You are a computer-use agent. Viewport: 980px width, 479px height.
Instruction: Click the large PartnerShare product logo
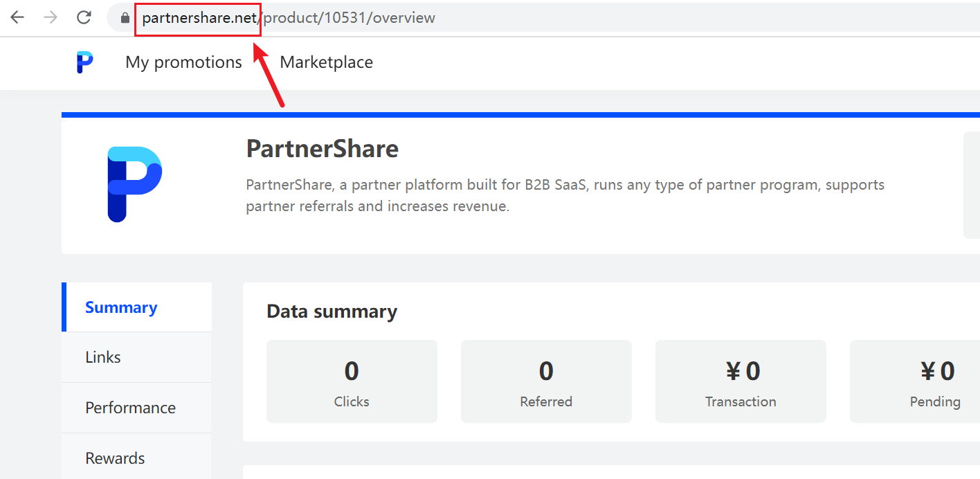[x=132, y=182]
